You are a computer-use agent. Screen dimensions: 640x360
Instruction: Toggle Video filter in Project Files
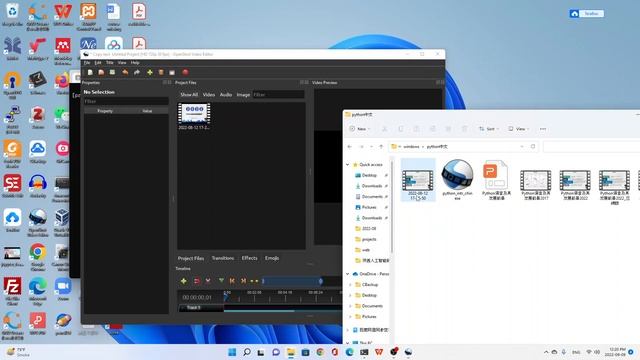tap(209, 95)
